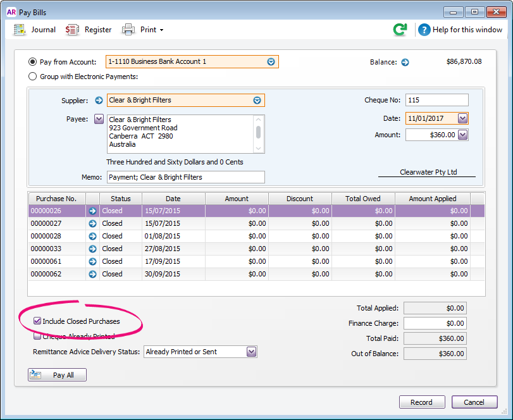Click the Supplier zoom arrow icon
This screenshot has width=513, height=420.
(x=99, y=100)
